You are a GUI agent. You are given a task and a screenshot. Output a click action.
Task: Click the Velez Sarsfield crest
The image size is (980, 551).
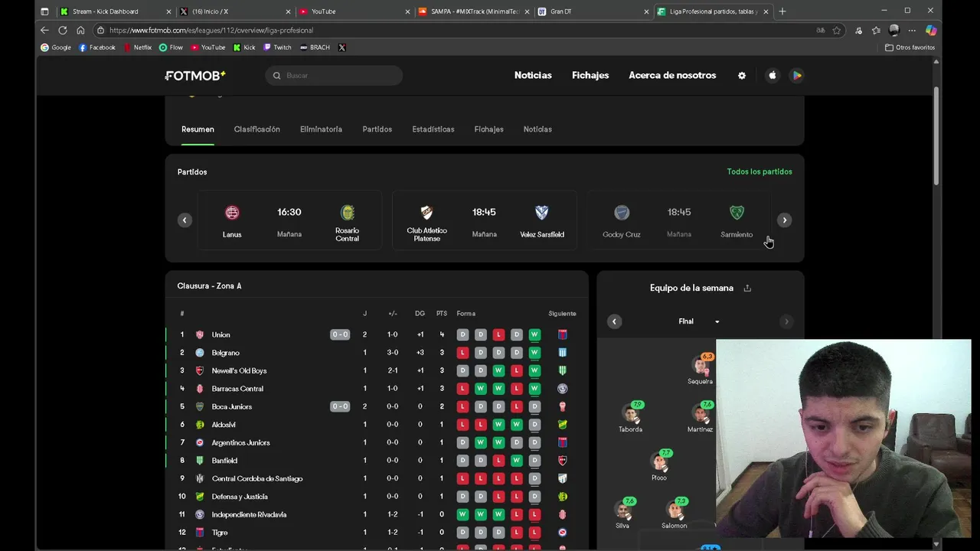point(542,213)
